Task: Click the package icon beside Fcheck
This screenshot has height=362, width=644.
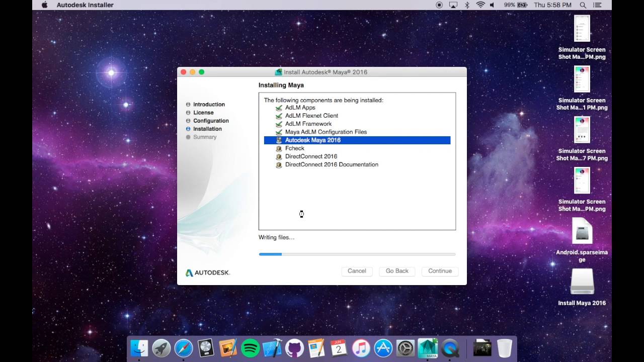Action: tap(279, 148)
